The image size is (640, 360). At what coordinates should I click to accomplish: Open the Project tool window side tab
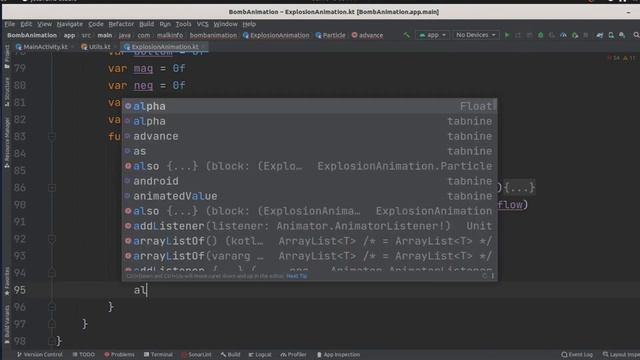click(7, 56)
